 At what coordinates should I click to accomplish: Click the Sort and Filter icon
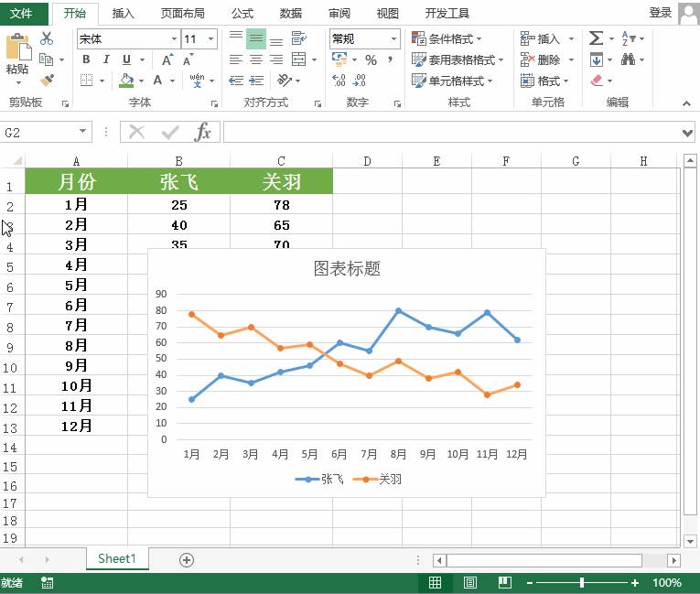(629, 38)
